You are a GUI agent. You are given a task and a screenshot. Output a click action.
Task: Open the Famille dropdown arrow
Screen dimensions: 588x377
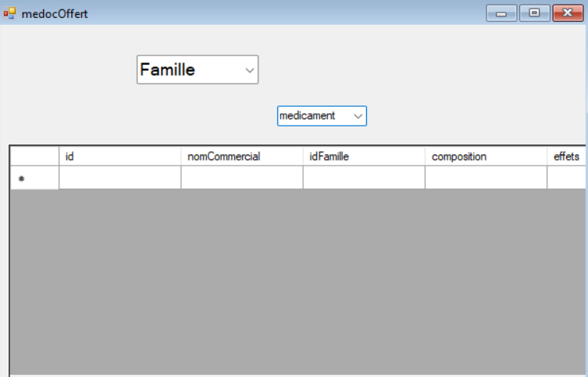click(x=249, y=70)
